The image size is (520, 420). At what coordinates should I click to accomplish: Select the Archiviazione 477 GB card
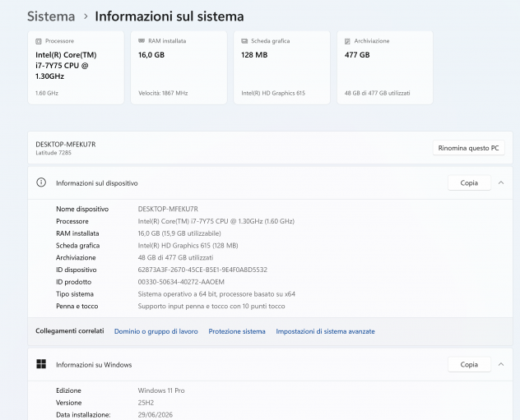point(385,67)
